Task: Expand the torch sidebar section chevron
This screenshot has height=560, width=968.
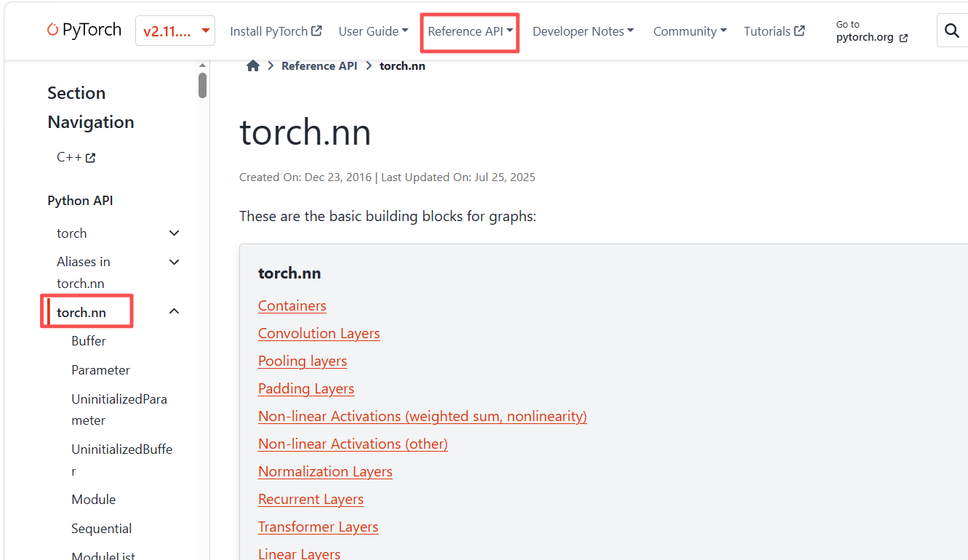Action: [174, 233]
